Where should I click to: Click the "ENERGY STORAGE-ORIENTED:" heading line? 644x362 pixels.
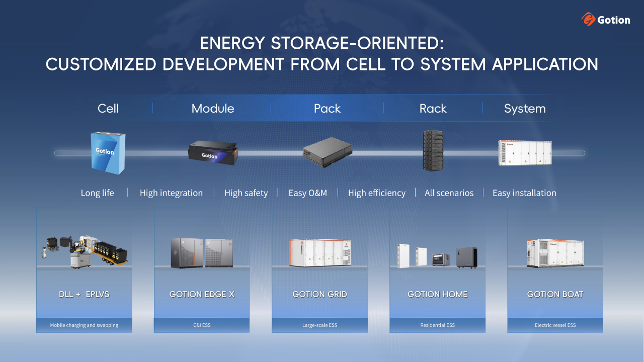(x=322, y=43)
